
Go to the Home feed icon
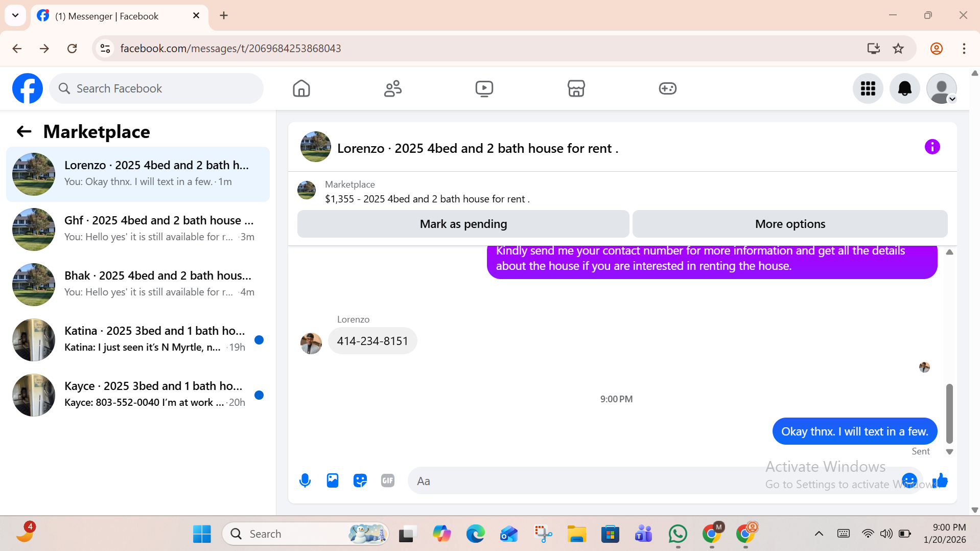[301, 88]
